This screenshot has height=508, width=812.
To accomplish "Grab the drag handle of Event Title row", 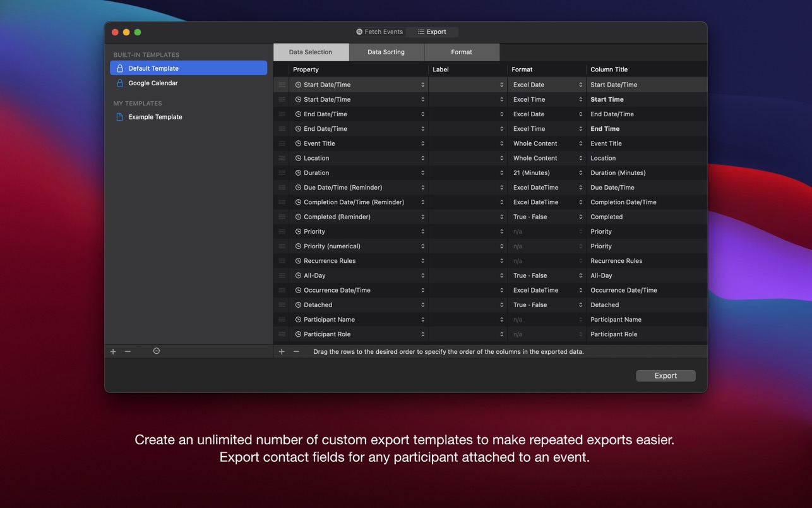I will pos(282,143).
